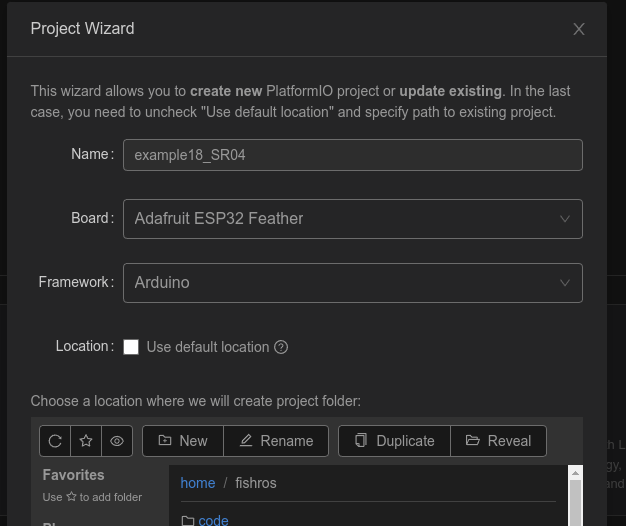Enable the Use default location checkbox
The height and width of the screenshot is (526, 626).
point(131,347)
